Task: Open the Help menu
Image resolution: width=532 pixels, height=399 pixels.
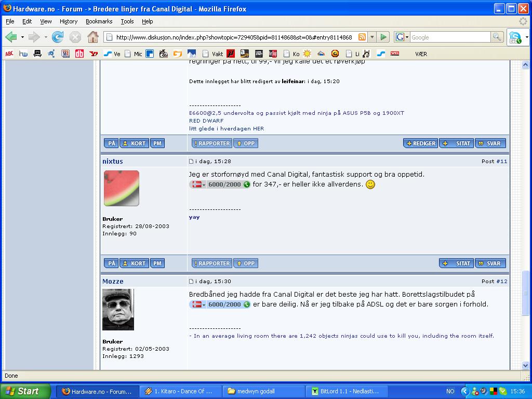Action: tap(147, 21)
